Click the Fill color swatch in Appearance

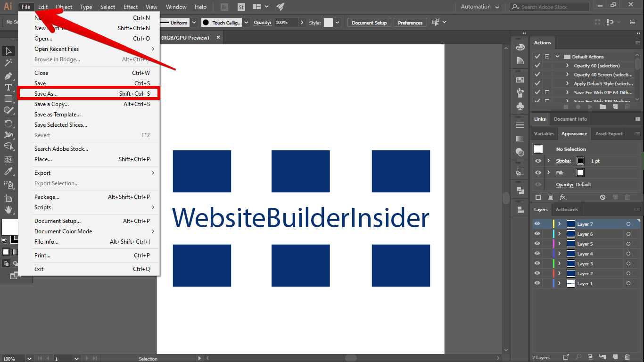580,172
